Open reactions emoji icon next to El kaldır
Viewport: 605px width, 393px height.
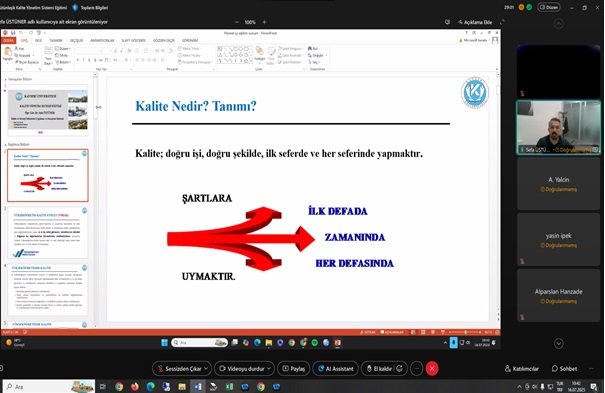[x=400, y=369]
